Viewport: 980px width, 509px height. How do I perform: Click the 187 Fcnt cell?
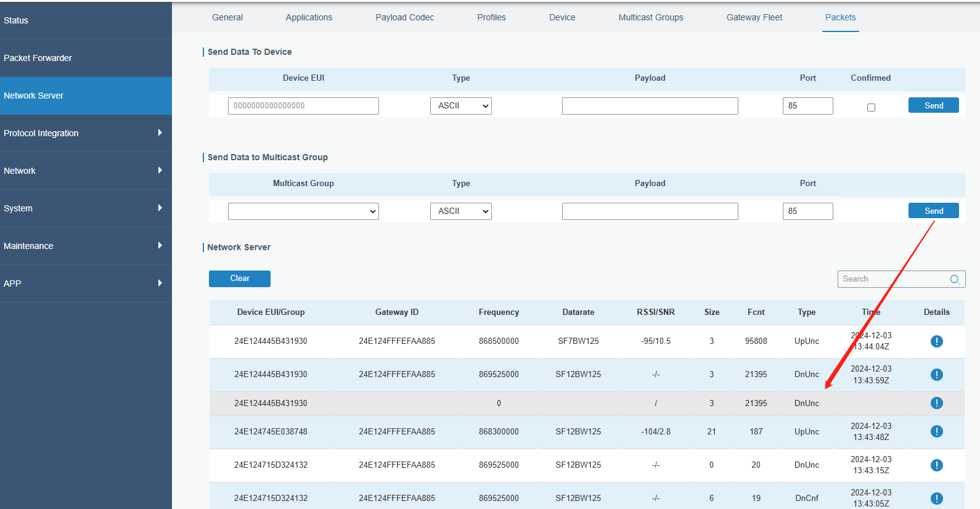(x=756, y=431)
